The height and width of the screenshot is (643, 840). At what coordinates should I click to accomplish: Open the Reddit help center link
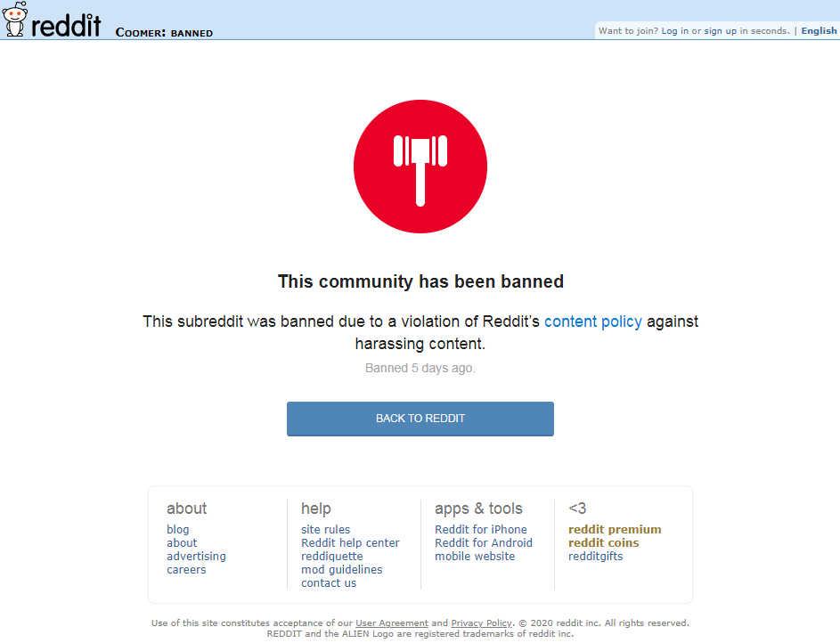[x=350, y=543]
